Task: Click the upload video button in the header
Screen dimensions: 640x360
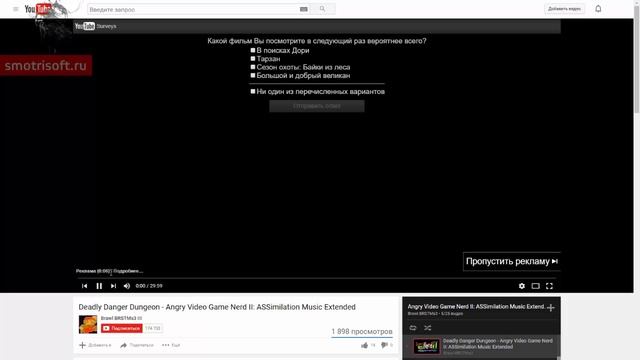Action: (x=564, y=9)
